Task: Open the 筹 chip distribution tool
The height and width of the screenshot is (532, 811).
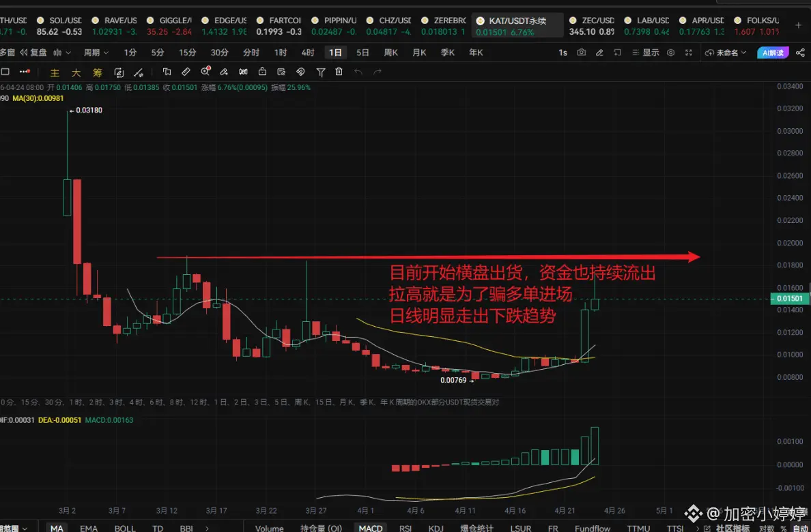Action: click(97, 72)
